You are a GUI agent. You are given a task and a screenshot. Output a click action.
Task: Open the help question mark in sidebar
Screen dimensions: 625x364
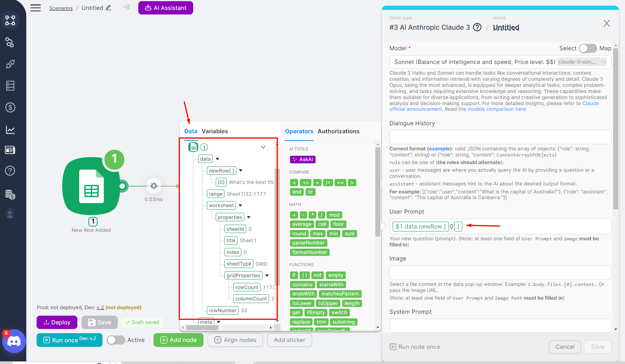point(10,171)
